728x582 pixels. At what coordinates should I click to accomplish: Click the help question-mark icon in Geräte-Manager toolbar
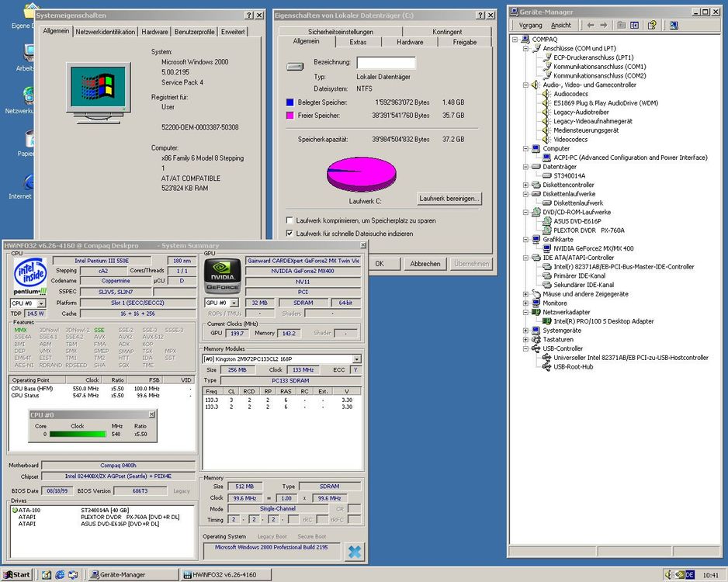point(652,24)
